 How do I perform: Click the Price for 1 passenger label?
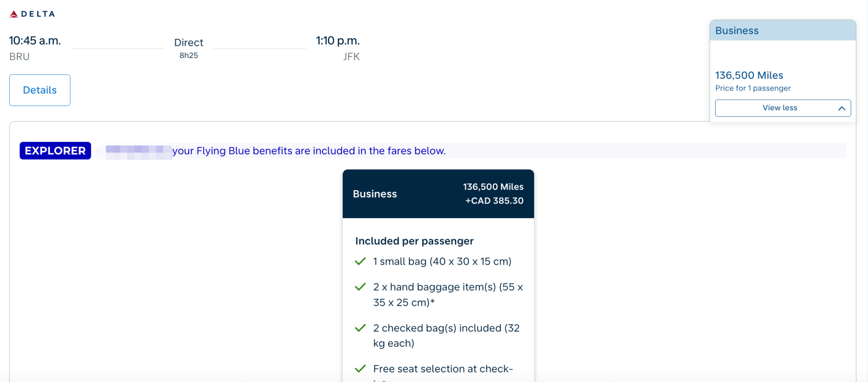coord(753,88)
